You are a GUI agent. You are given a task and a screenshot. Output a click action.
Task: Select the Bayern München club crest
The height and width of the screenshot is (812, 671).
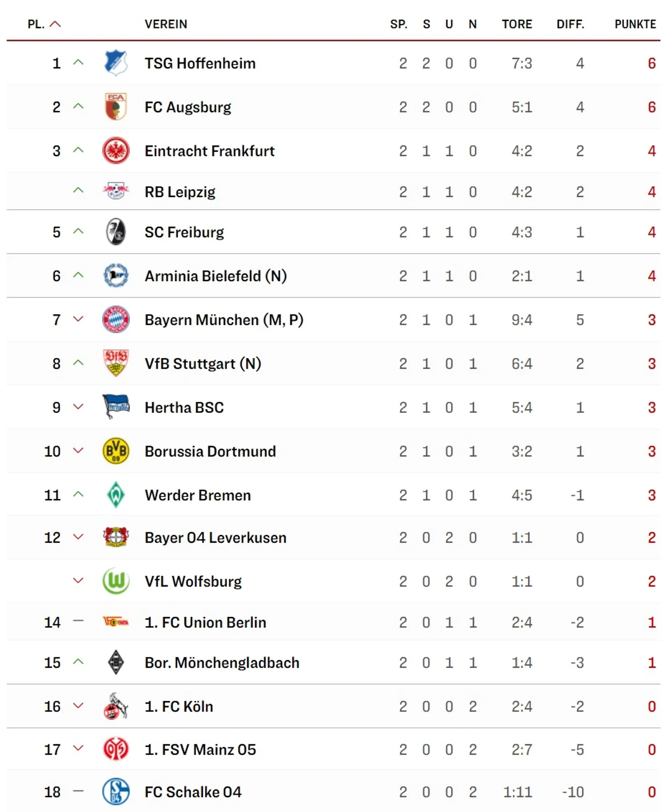tap(115, 319)
